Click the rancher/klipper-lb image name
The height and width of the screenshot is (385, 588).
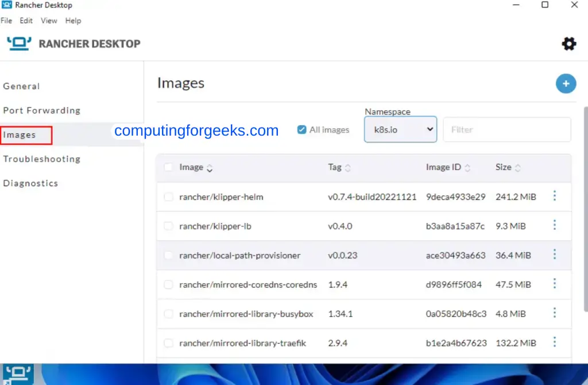(x=215, y=226)
